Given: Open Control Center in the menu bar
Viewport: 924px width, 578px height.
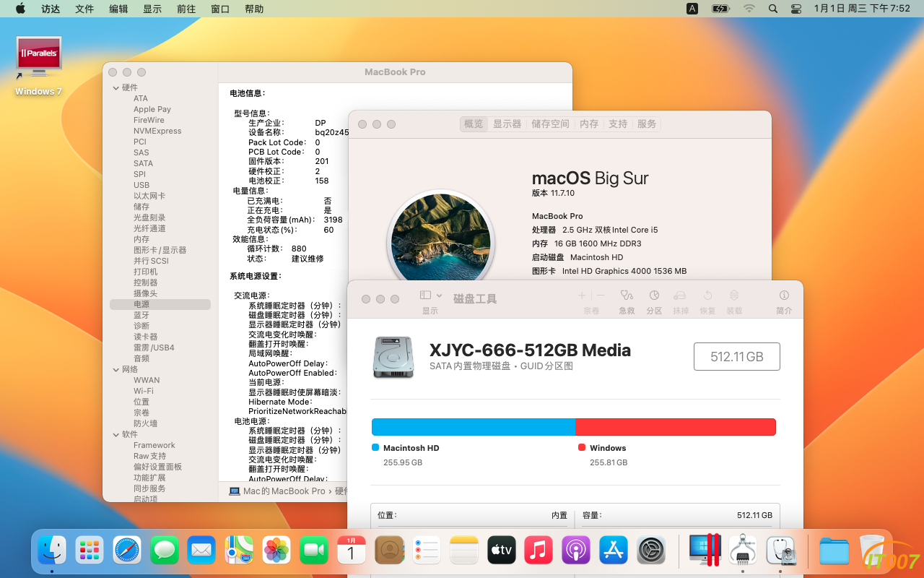Looking at the screenshot, I should 796,9.
